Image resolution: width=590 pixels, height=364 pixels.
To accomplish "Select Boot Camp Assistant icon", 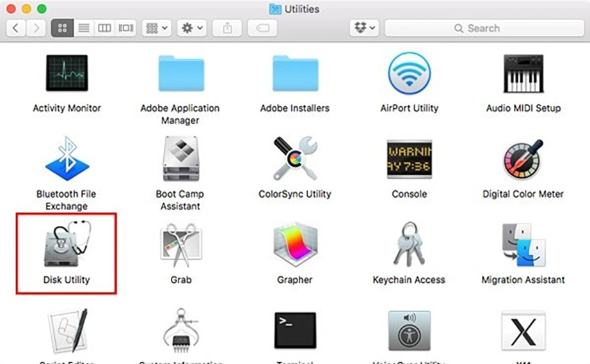I will 181,158.
